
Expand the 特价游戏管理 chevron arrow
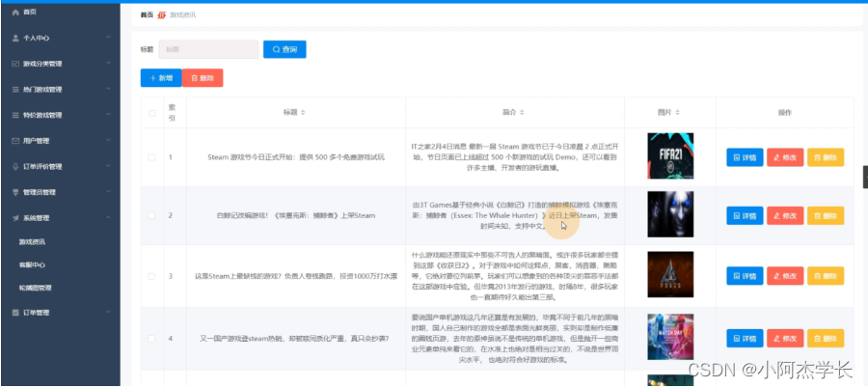108,115
